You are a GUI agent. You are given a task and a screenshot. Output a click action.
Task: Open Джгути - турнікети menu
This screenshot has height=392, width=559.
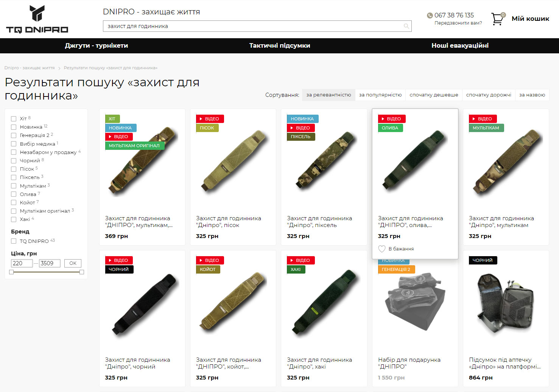[97, 46]
